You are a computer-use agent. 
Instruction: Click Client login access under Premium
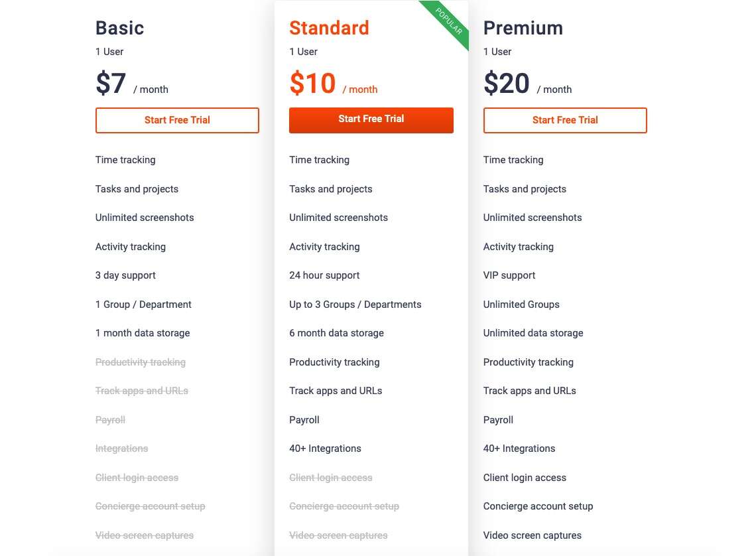pyautogui.click(x=525, y=478)
